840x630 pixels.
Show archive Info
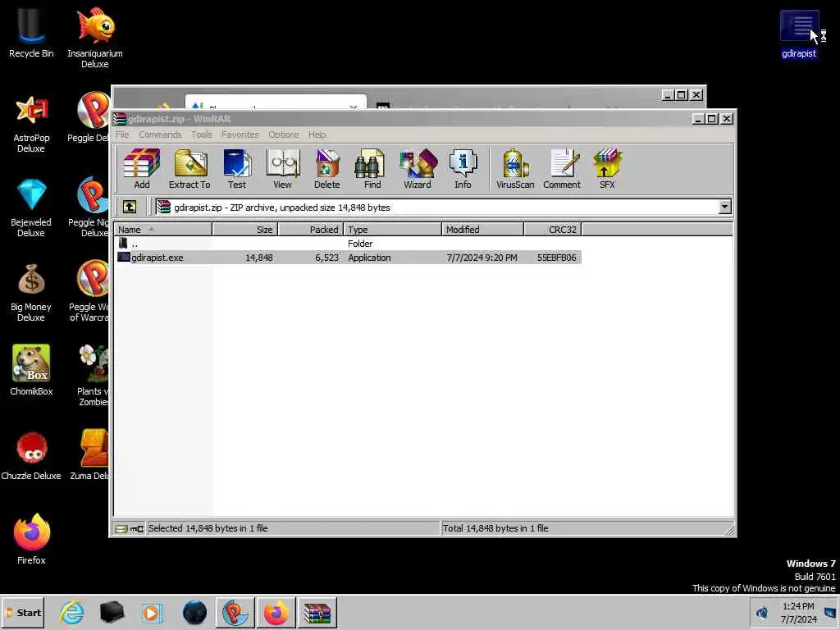[463, 169]
